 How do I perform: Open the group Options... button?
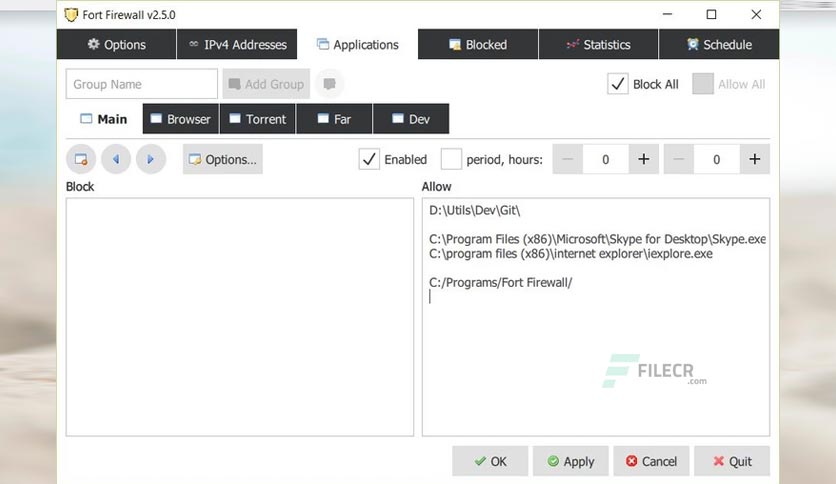223,159
